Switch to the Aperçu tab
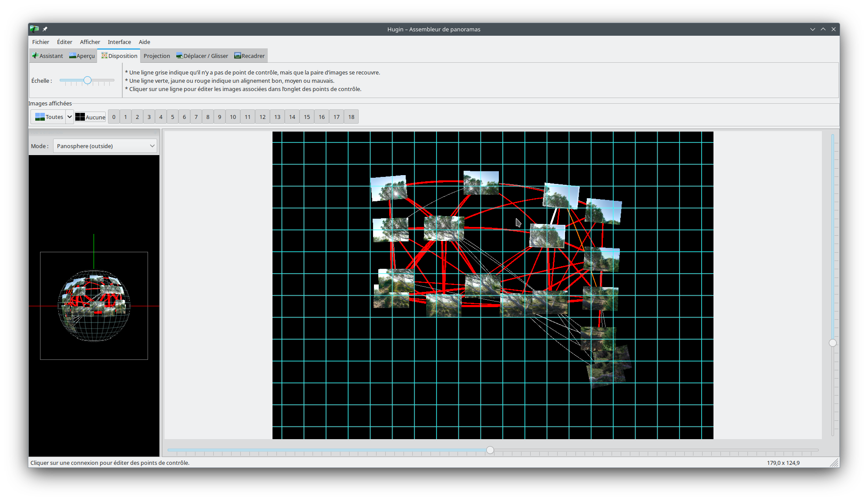 [82, 56]
